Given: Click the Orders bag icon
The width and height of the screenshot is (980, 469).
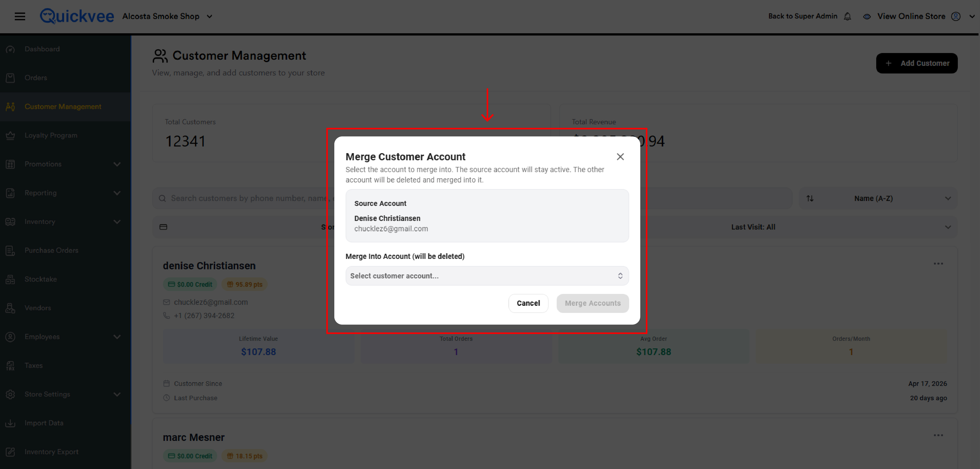Looking at the screenshot, I should 10,78.
